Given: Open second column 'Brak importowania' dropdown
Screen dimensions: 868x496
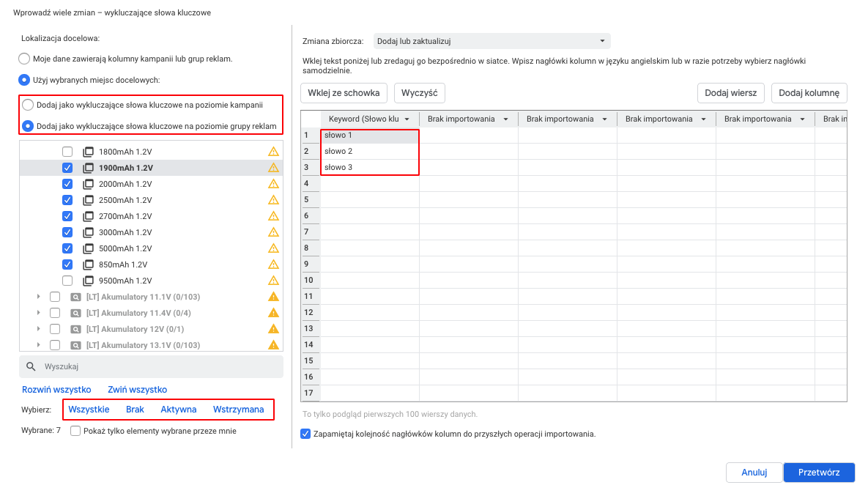Looking at the screenshot, I should pyautogui.click(x=505, y=119).
